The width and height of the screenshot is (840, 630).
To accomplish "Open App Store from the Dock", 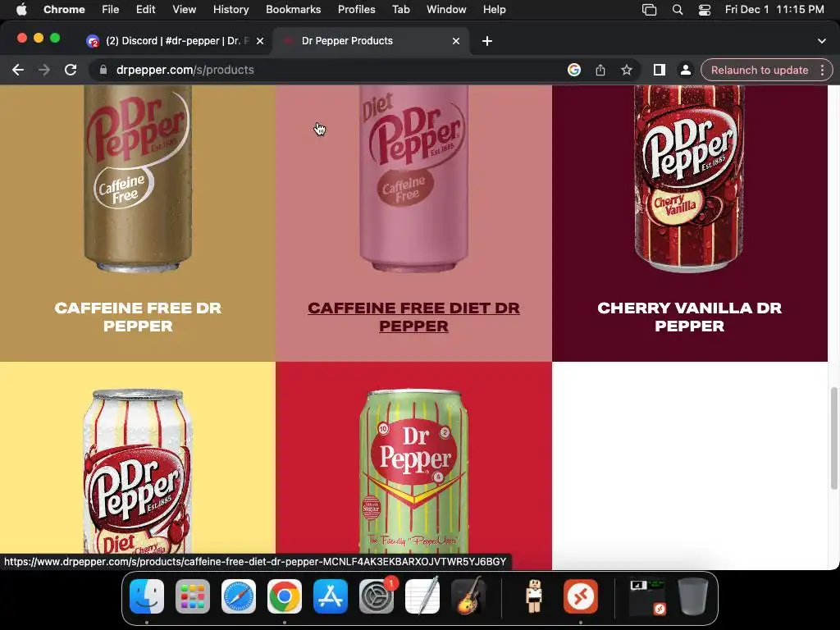I will click(x=331, y=596).
